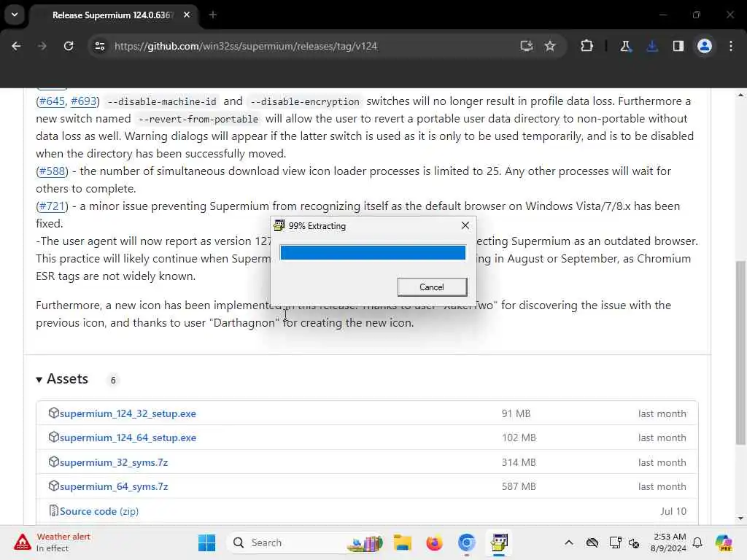Download supermium_124_32_setup.exe
The height and width of the screenshot is (560, 747).
128,414
